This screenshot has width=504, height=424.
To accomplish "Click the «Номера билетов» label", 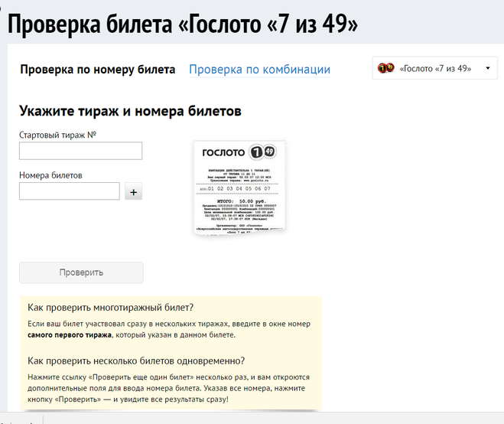I will point(50,175).
